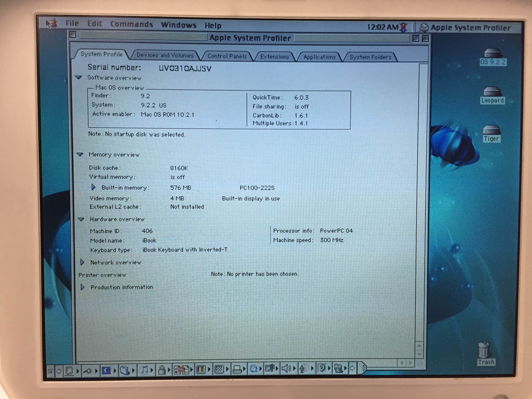Click the 576 MB built-in memory value
Viewport: 532px width, 399px height.
pyautogui.click(x=181, y=188)
